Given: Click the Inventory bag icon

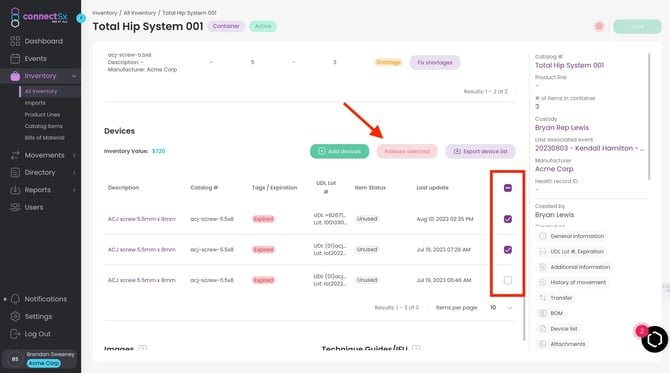Looking at the screenshot, I should (15, 76).
